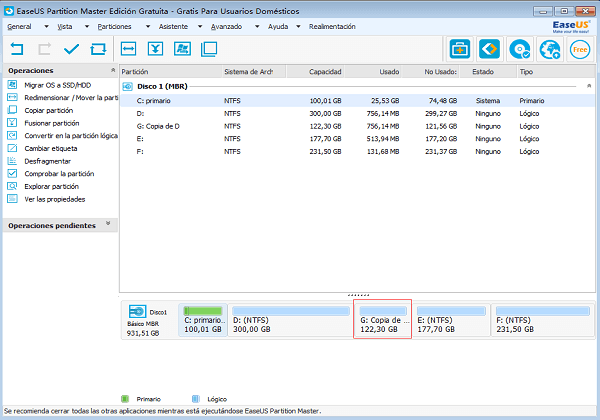Click the Merge partition toolbar icon
Viewport: 600px width, 420px height.
tap(156, 47)
